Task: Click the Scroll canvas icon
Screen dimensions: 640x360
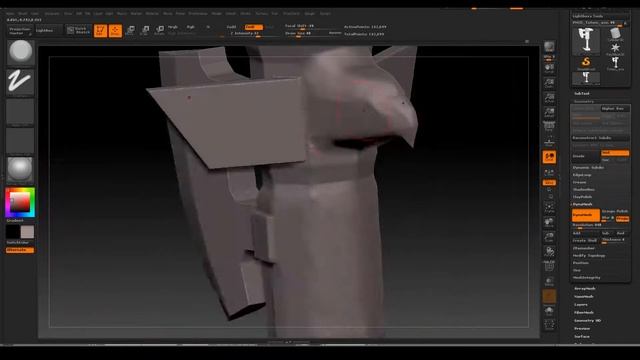Action: pos(549,68)
